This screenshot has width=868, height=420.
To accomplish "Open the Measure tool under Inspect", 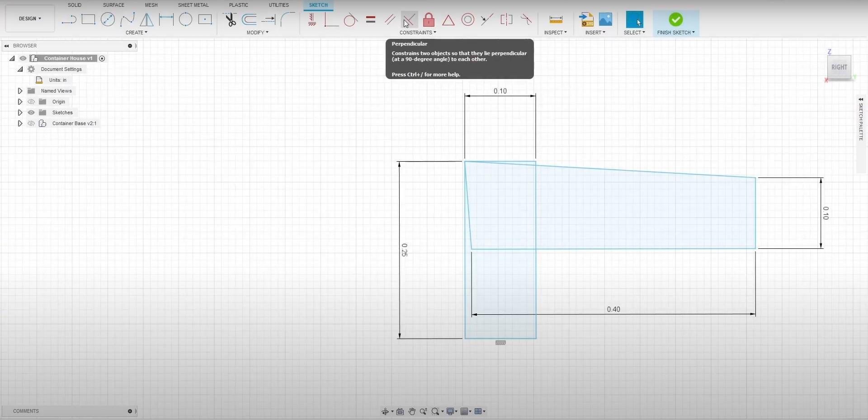I will coord(556,19).
